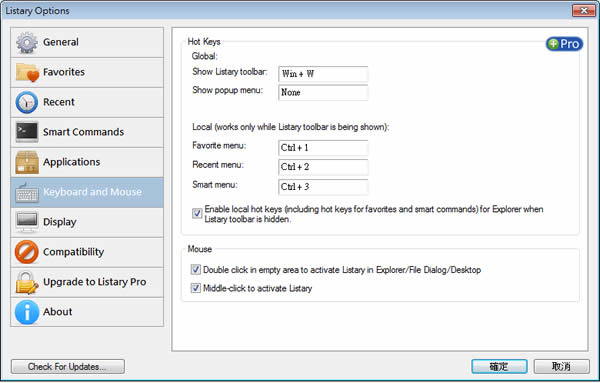Select the Display section
The height and width of the screenshot is (383, 600).
(x=87, y=222)
